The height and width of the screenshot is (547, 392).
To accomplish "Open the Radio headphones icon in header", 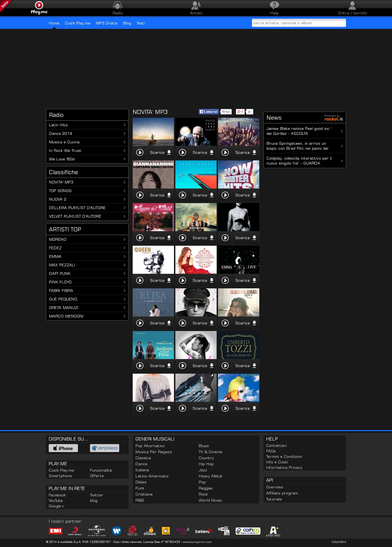I will (x=118, y=6).
